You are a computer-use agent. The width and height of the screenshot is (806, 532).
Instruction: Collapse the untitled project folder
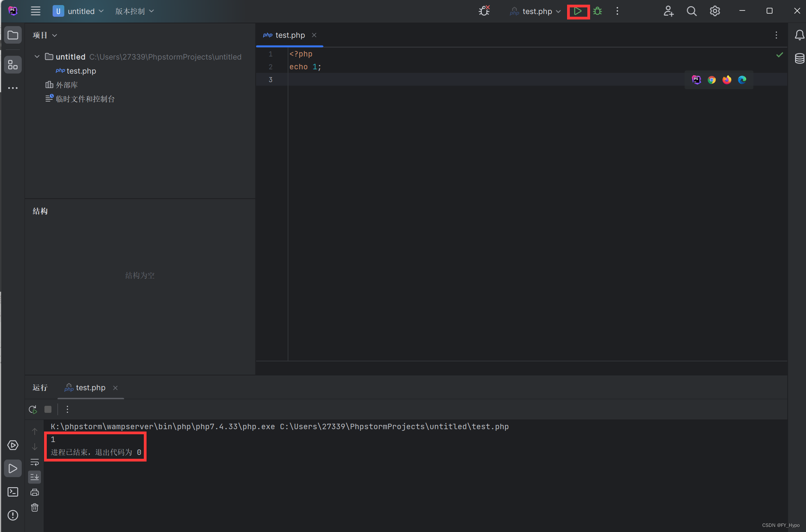pos(37,57)
